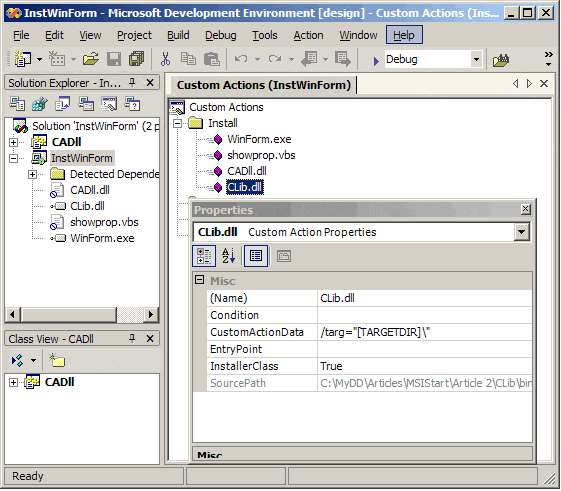Viewport: 561px width, 491px height.
Task: Select the Custom Actions (InstWinForm) tab
Action: pyautogui.click(x=264, y=85)
